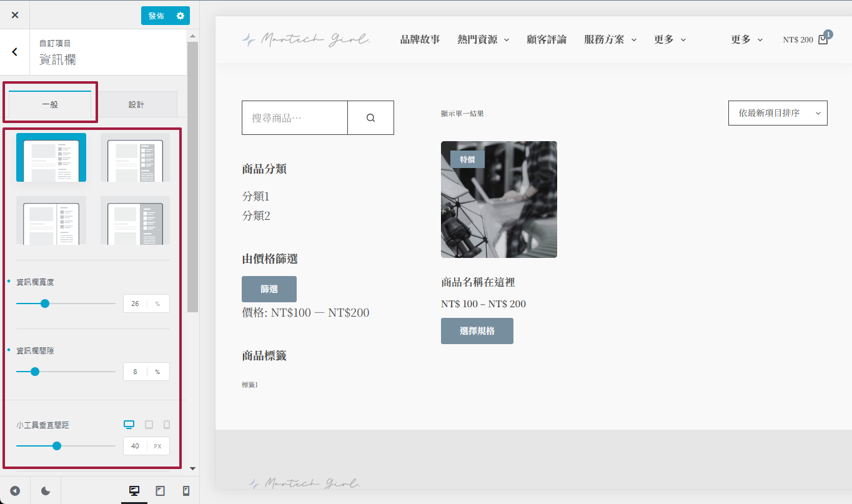Click the 資訊欄寬度 slider handle
852x504 pixels.
click(44, 304)
